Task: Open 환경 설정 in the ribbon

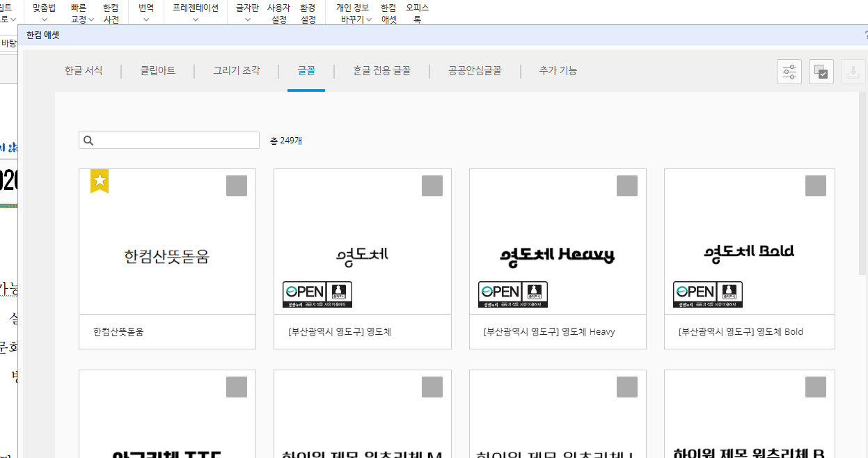Action: (x=308, y=13)
